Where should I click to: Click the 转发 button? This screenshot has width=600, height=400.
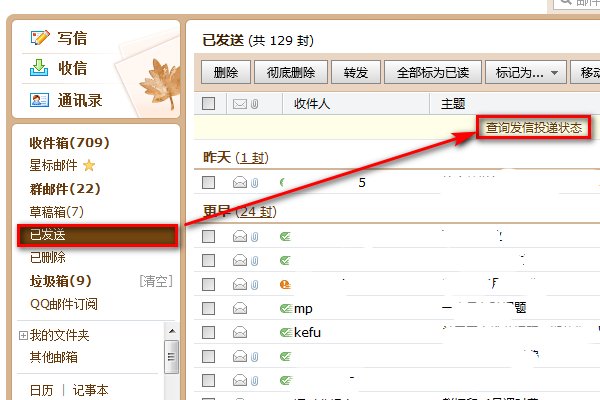(x=356, y=72)
